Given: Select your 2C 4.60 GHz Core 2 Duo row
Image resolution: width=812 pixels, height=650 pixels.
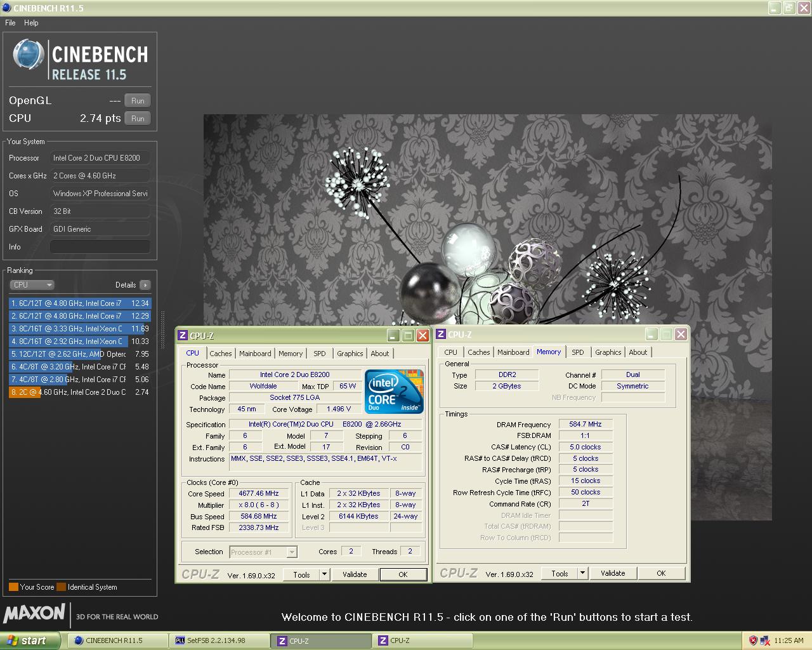Looking at the screenshot, I should (80, 392).
